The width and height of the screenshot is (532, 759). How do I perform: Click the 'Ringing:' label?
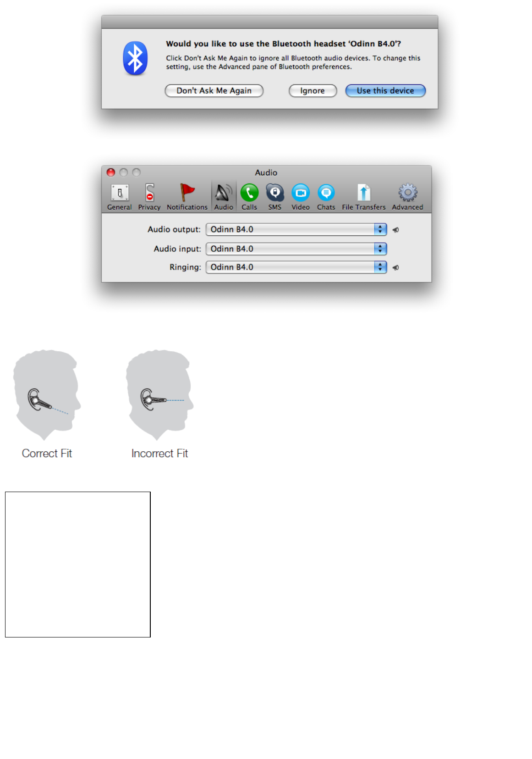click(185, 267)
